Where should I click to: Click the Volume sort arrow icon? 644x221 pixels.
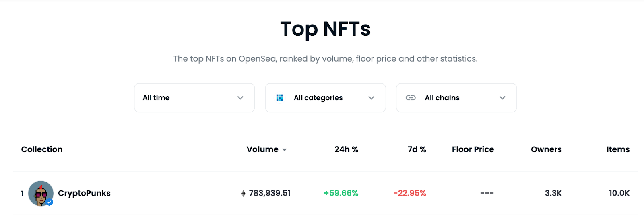[285, 150]
